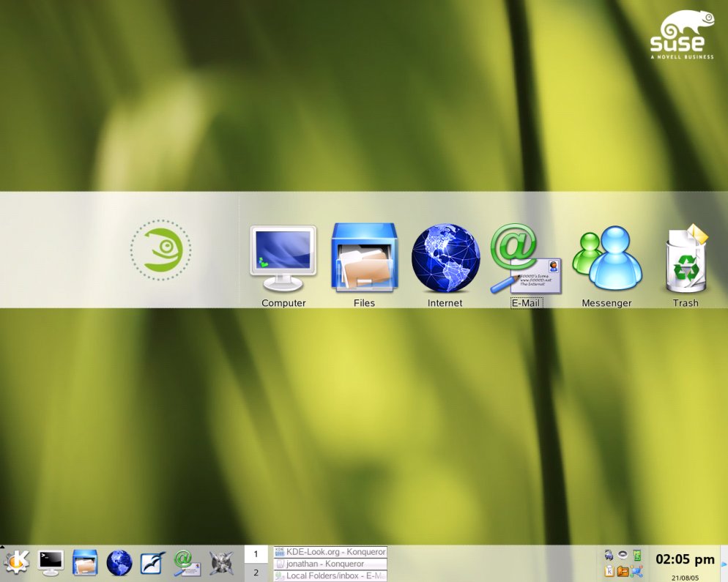Screen dimensions: 728x582
Task: Switch to virtual desktop 2
Action: [256, 572]
